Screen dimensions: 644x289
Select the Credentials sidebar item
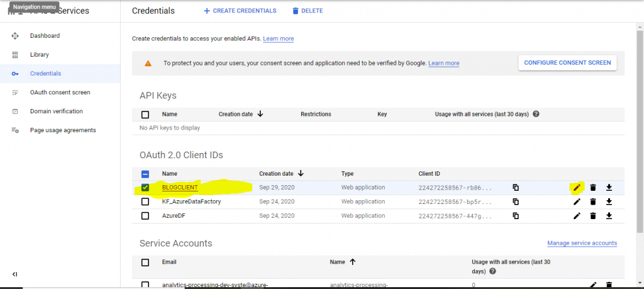pos(45,74)
